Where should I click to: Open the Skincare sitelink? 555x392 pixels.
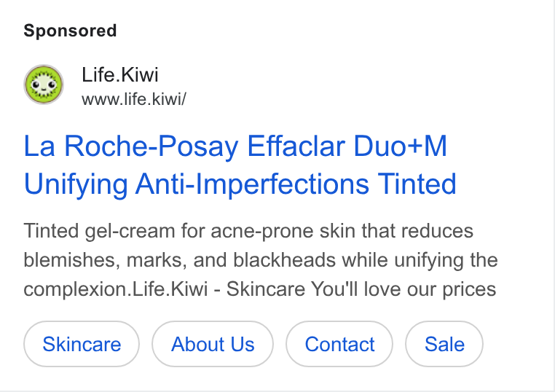(x=82, y=344)
